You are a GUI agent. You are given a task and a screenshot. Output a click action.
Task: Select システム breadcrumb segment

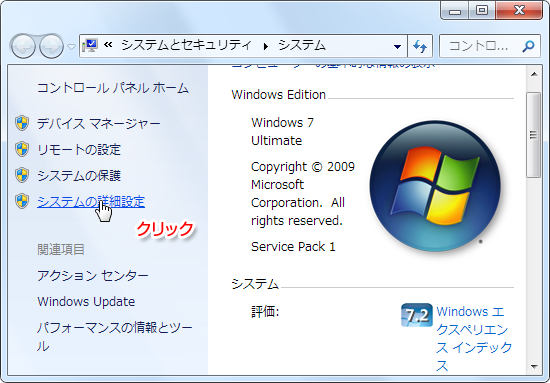tap(302, 45)
